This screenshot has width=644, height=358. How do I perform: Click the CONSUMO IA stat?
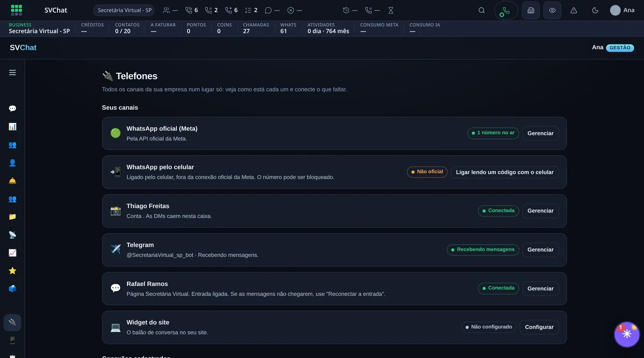[425, 28]
